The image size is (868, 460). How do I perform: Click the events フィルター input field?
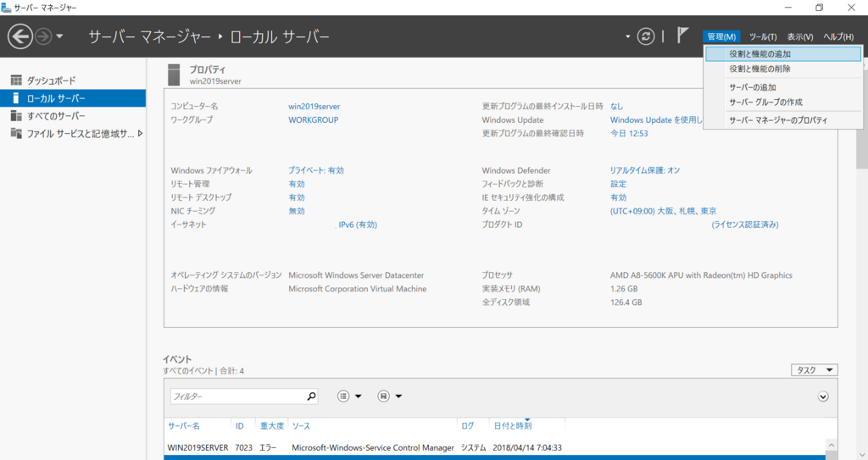pyautogui.click(x=238, y=396)
